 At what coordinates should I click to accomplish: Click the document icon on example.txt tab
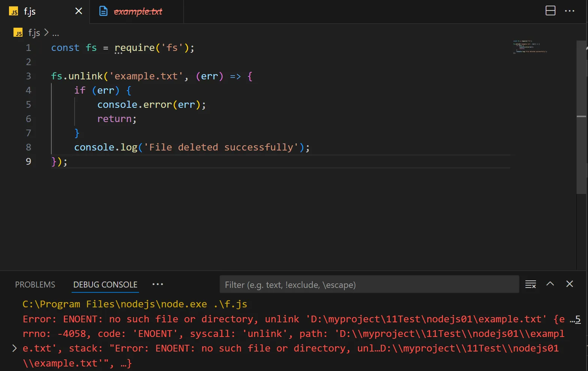point(103,11)
